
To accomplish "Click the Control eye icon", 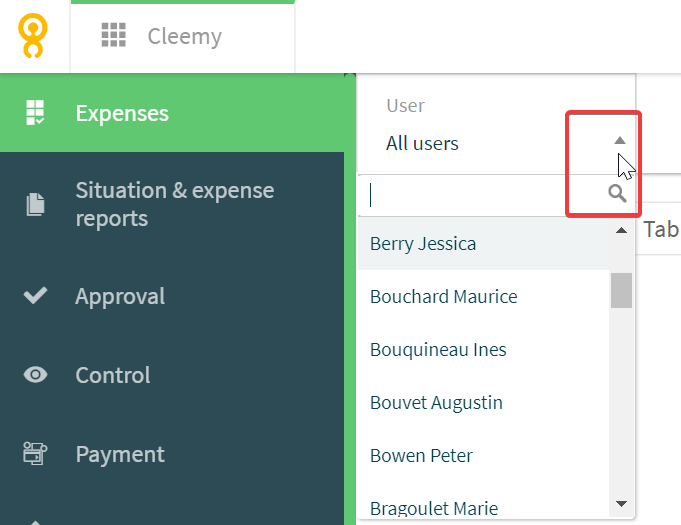I will click(x=35, y=375).
